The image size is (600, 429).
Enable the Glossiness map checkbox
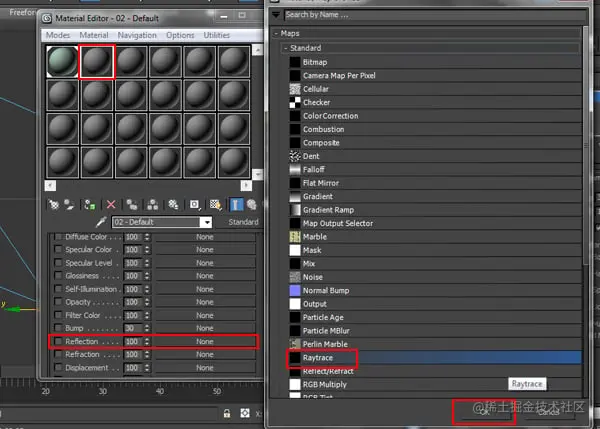pos(58,276)
